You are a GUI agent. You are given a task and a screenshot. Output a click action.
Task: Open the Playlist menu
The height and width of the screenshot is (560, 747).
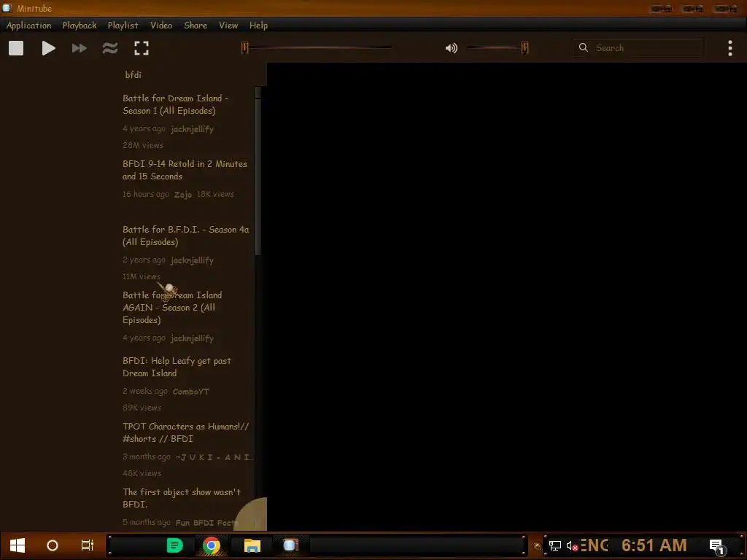(x=123, y=26)
